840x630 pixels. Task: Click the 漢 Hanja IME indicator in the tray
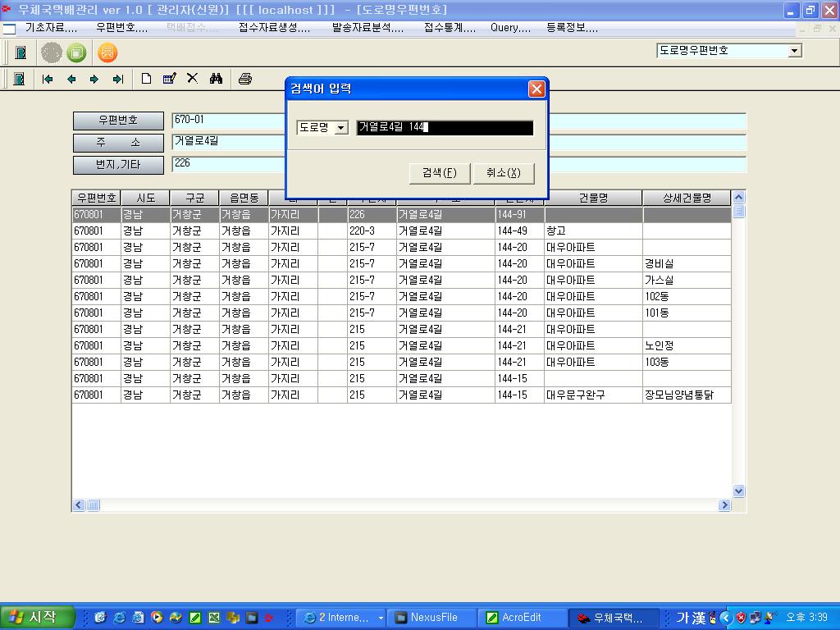[699, 618]
